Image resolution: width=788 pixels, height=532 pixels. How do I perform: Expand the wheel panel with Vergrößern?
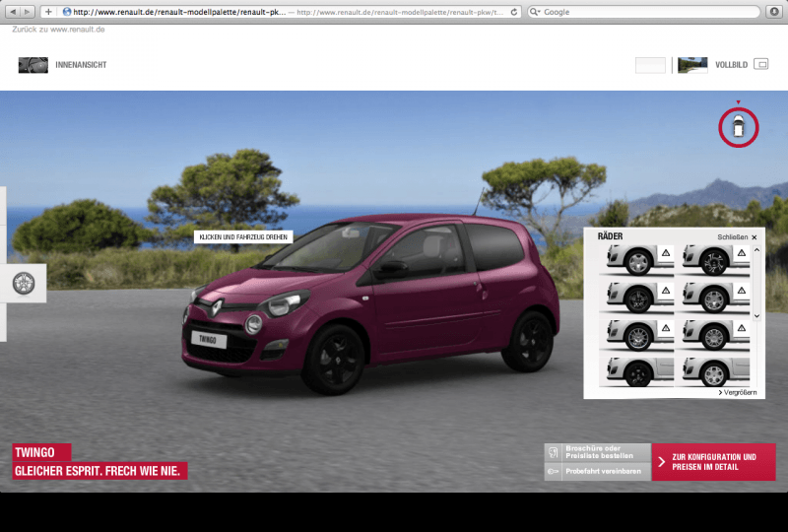[x=737, y=392]
